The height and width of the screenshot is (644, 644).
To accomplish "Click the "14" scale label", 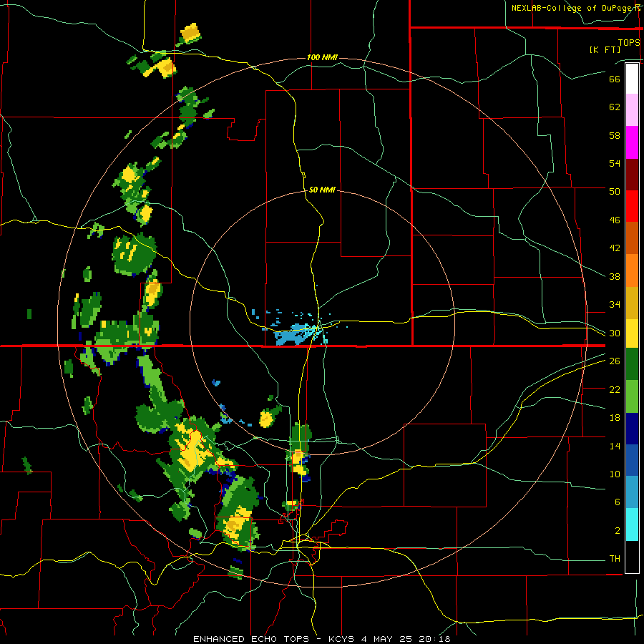I will (x=615, y=446).
